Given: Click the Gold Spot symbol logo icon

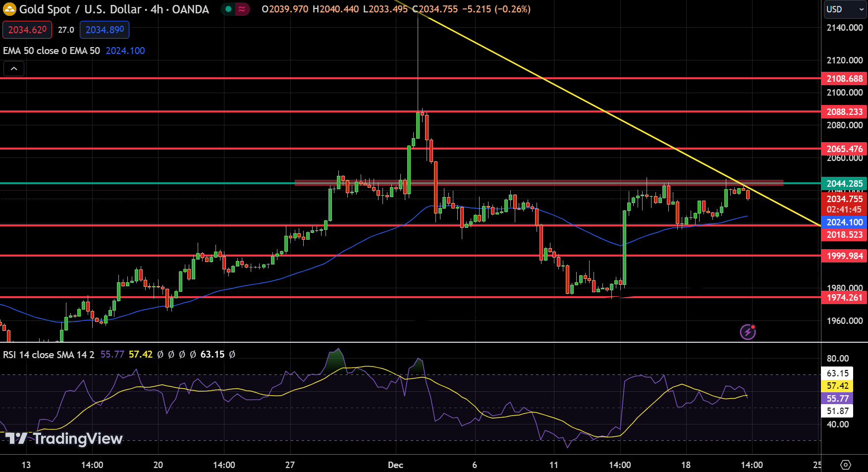Looking at the screenshot, I should click(x=9, y=9).
